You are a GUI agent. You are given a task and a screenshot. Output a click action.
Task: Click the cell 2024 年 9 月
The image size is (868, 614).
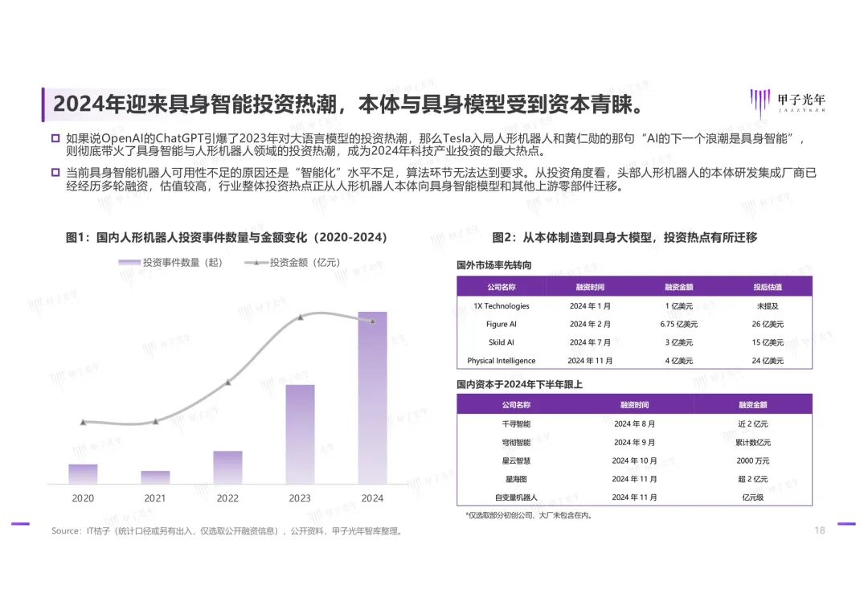pyautogui.click(x=634, y=443)
